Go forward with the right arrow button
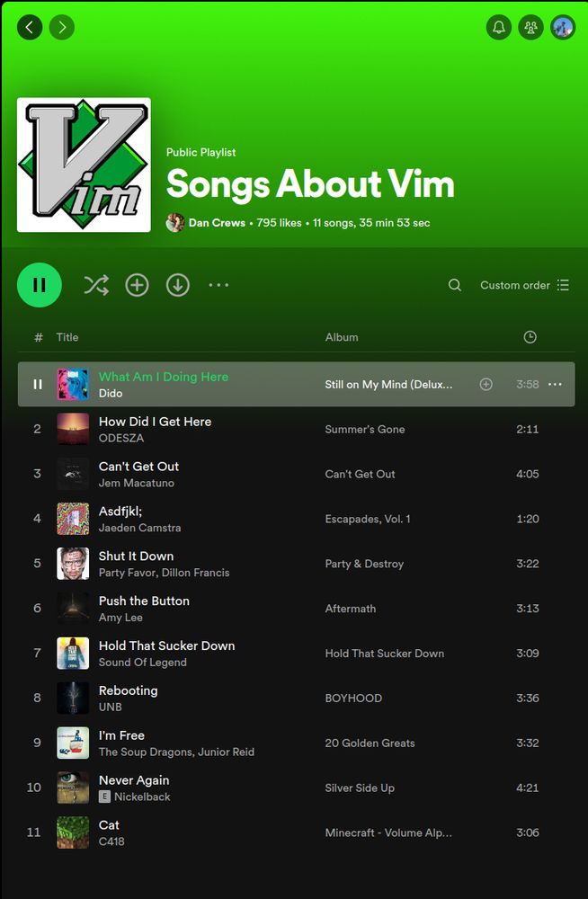Viewport: 588px width, 899px height. point(62,27)
